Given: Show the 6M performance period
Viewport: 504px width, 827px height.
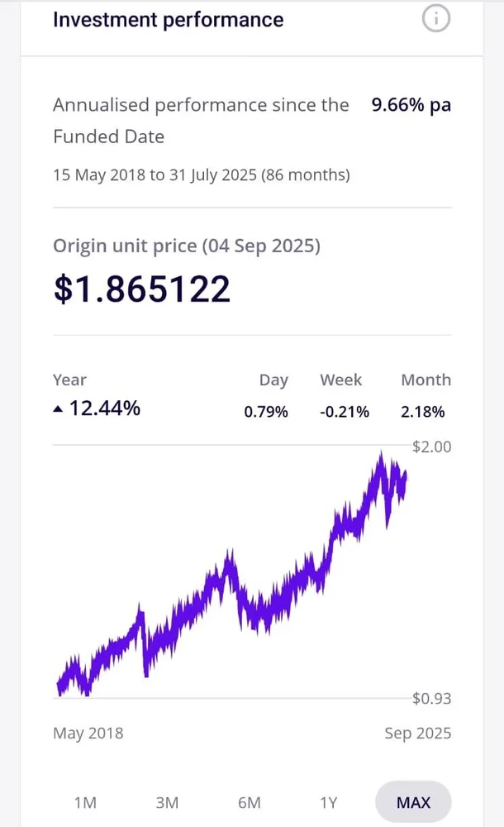Looking at the screenshot, I should pyautogui.click(x=249, y=802).
